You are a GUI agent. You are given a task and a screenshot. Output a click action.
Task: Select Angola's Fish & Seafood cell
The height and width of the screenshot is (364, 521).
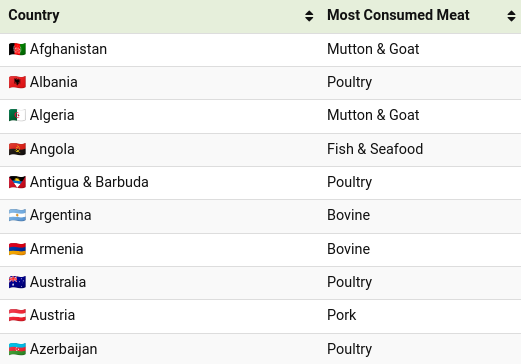420,150
